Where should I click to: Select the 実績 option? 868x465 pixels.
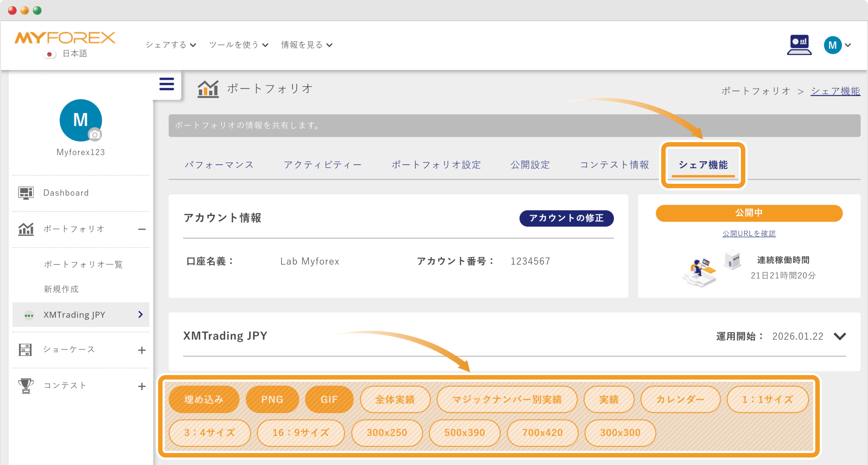point(609,399)
